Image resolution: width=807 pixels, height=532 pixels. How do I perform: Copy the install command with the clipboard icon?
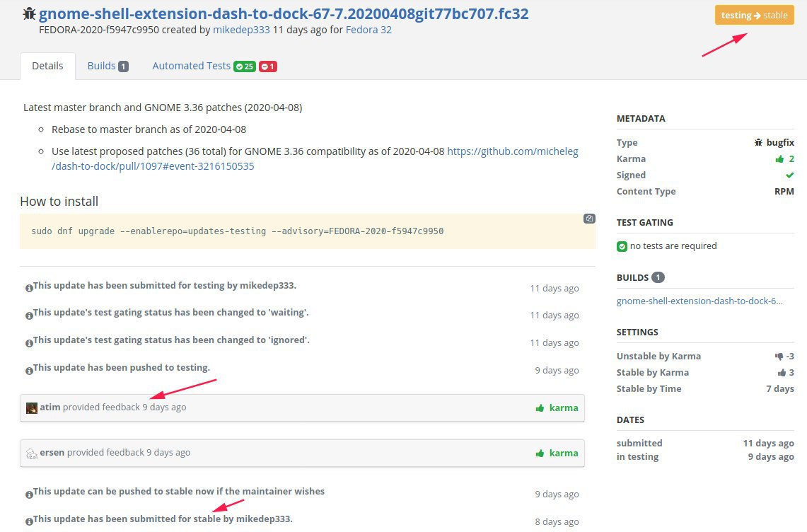(589, 219)
